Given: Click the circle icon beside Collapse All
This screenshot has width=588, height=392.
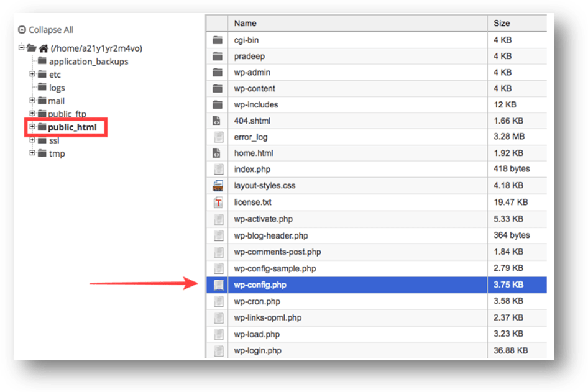Looking at the screenshot, I should 22,29.
